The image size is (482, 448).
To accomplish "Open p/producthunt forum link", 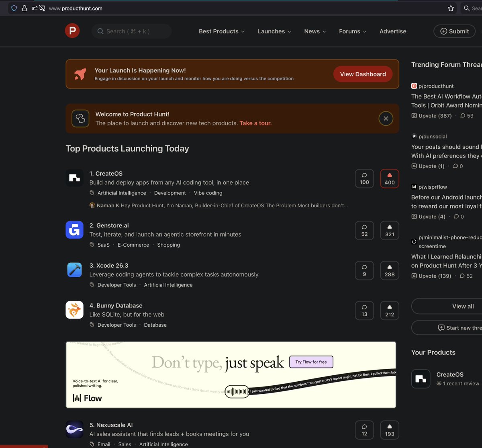I will click(x=436, y=86).
